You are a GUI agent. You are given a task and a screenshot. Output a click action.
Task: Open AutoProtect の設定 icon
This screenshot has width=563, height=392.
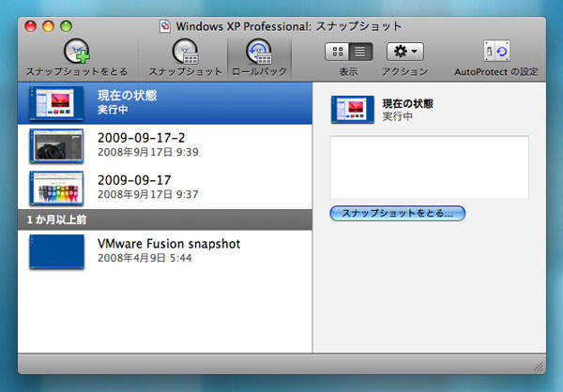click(496, 51)
